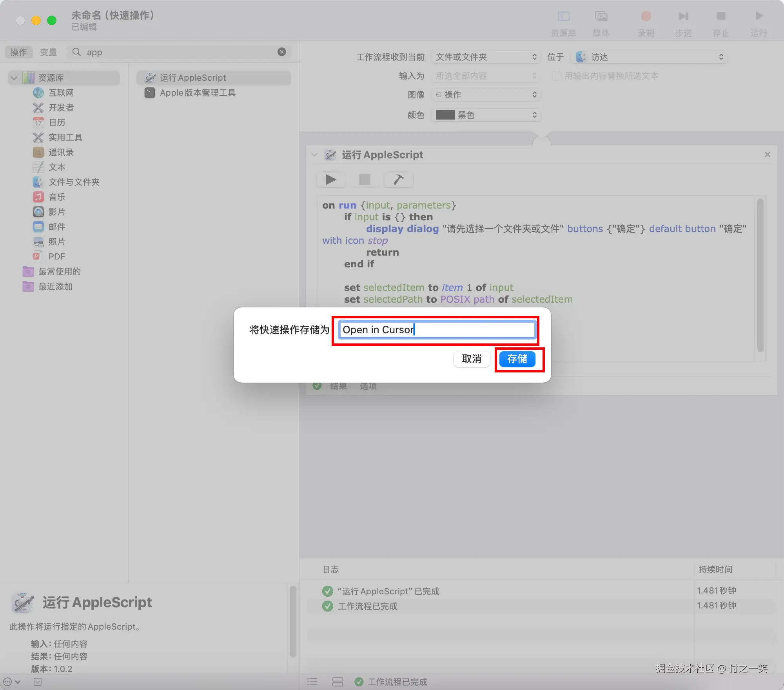Clear the app search field

coord(282,52)
